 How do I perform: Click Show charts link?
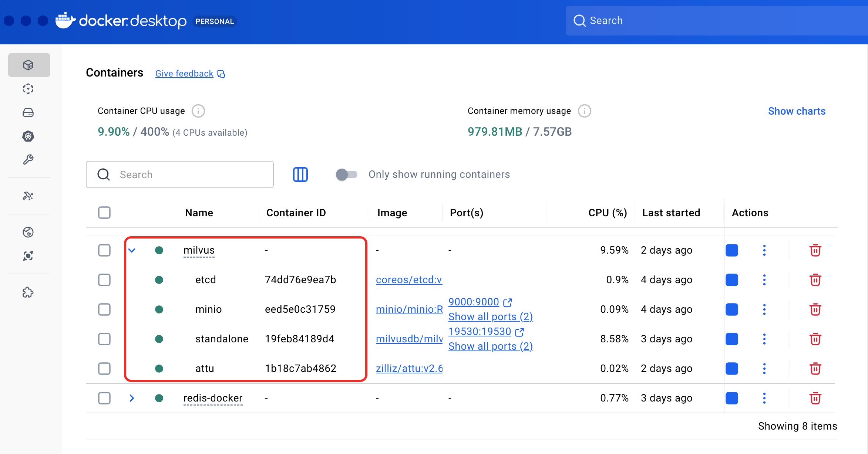click(x=797, y=111)
